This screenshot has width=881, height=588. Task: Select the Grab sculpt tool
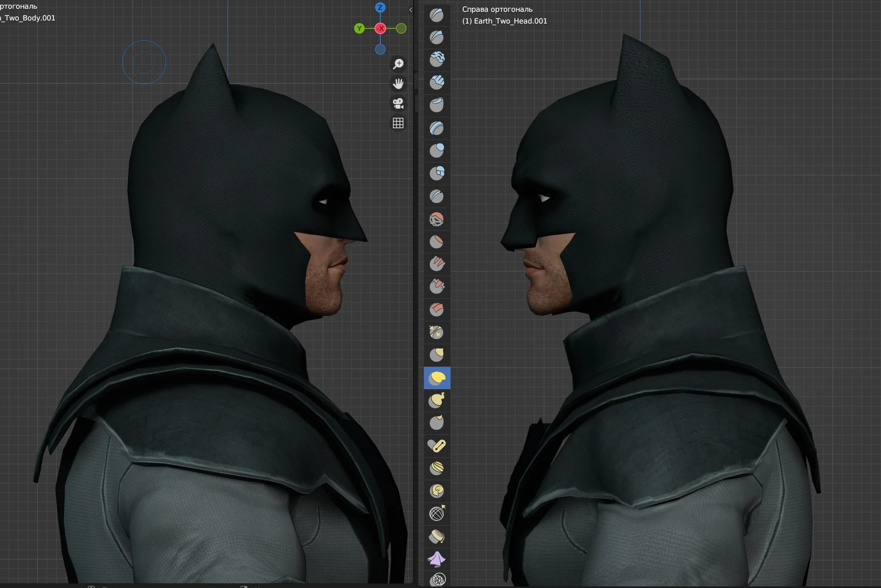coord(437,355)
